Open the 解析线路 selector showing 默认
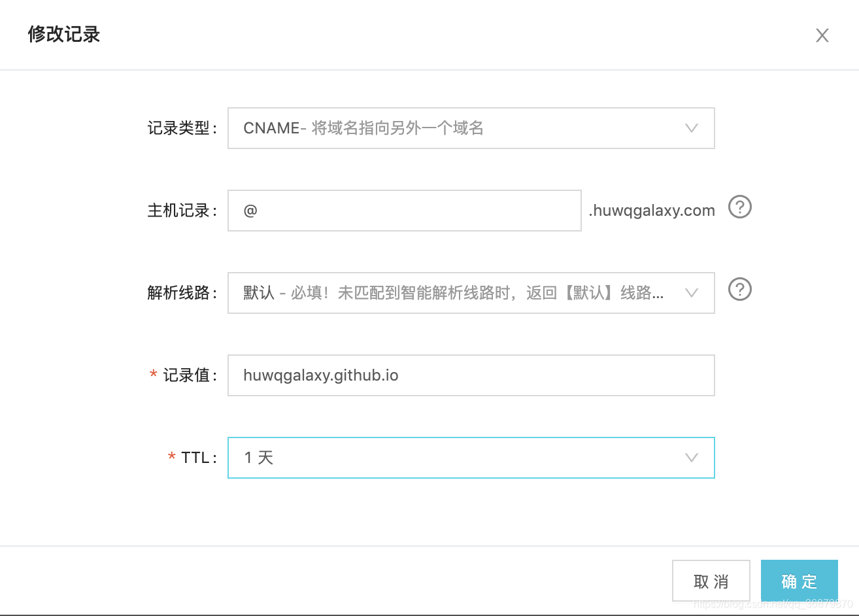The height and width of the screenshot is (616, 859). tap(471, 293)
